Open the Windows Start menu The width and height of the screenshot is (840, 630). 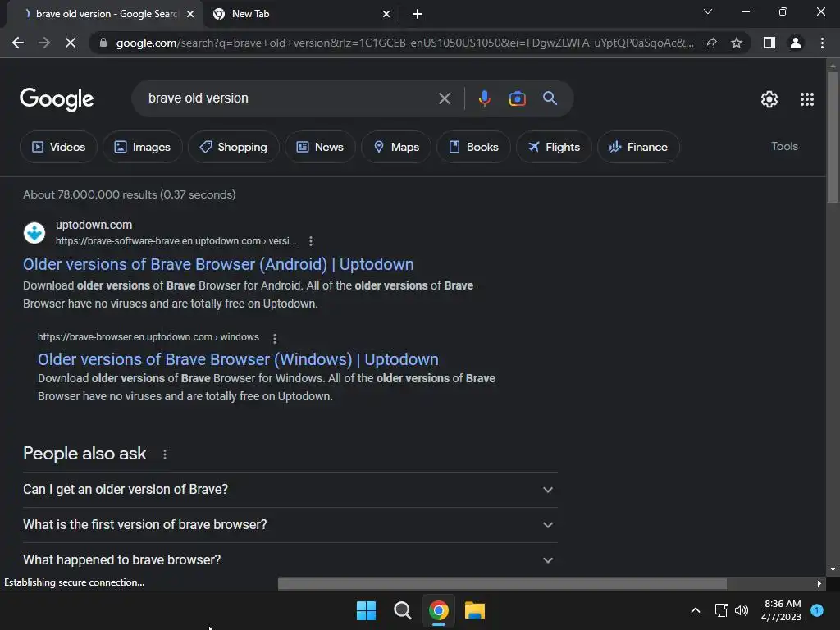(x=366, y=610)
